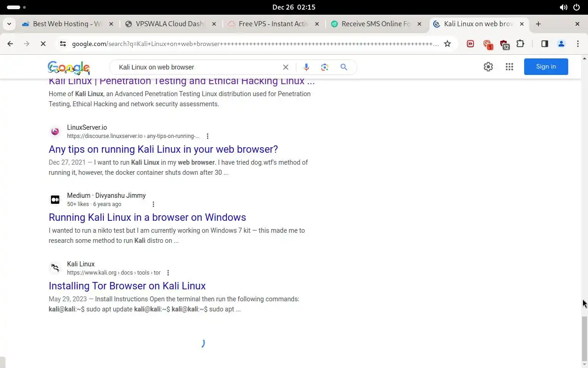Image resolution: width=588 pixels, height=368 pixels.
Task: Open the red video downloader extension icon
Action: 470,44
